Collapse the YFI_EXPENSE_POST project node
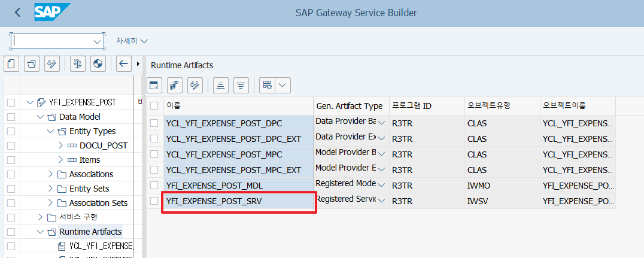 coord(30,102)
